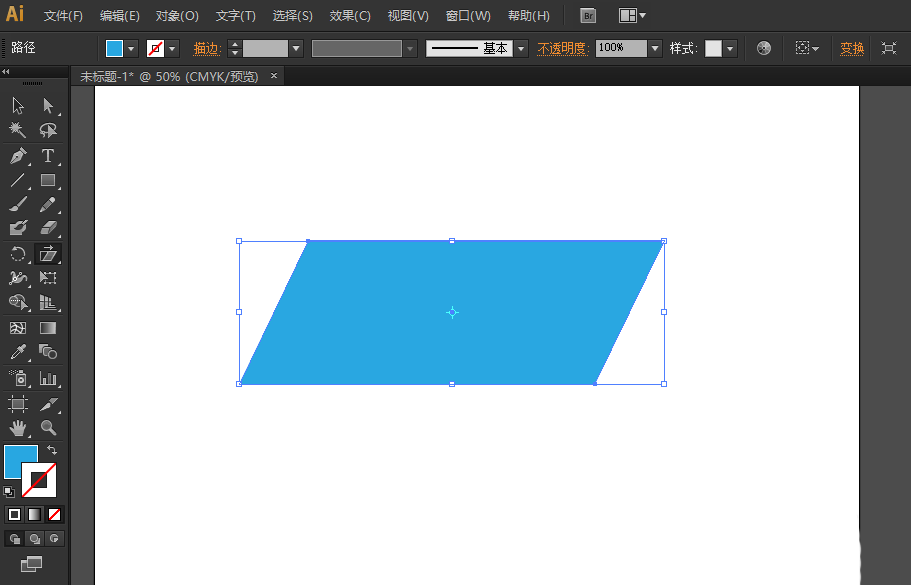Select the Artboard tool
911x585 pixels.
point(18,404)
